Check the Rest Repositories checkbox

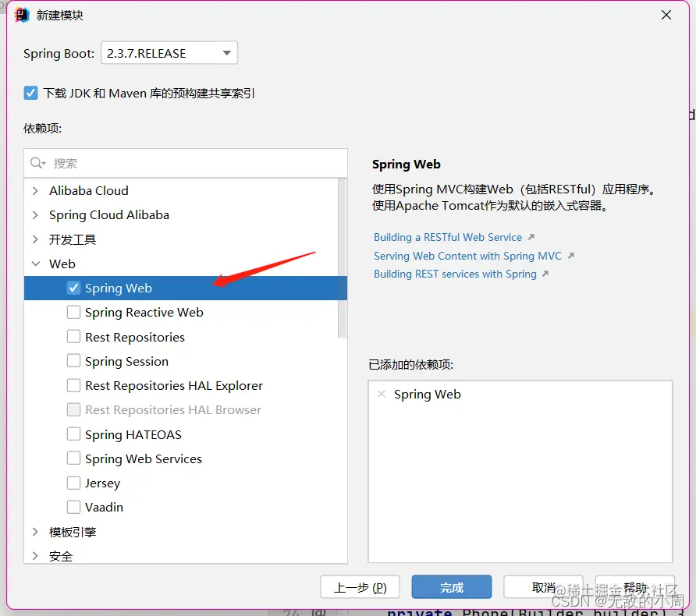point(73,337)
